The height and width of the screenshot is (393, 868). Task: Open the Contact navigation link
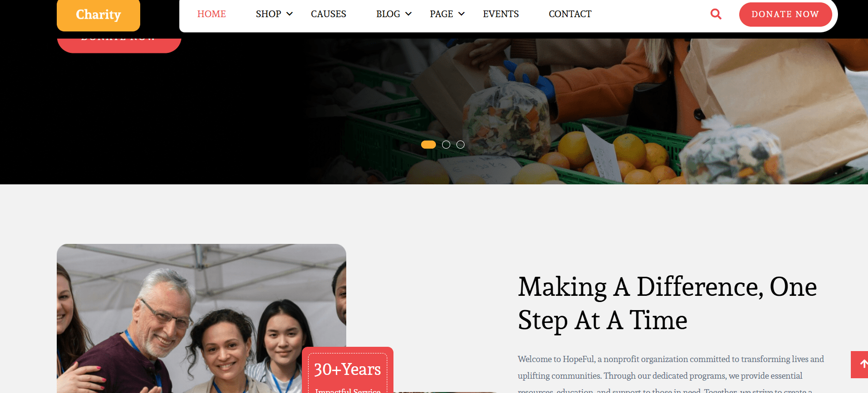coord(570,14)
